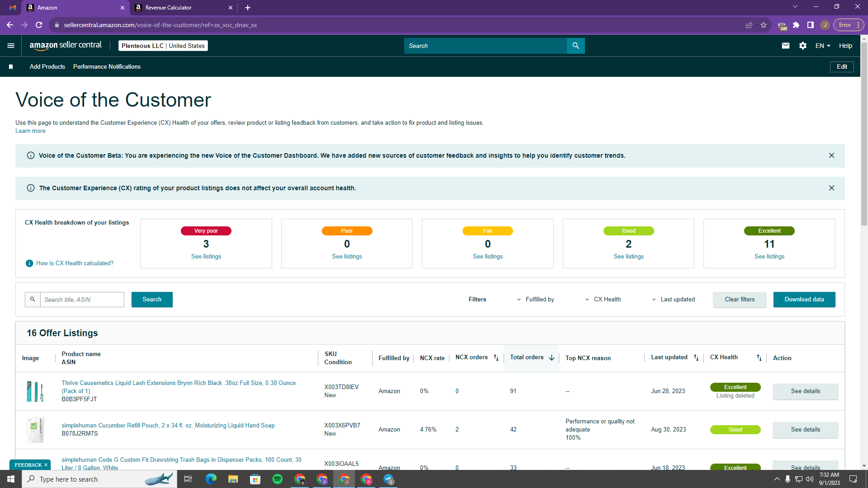The height and width of the screenshot is (488, 868).
Task: Open Spotify from the taskbar
Action: click(x=278, y=479)
